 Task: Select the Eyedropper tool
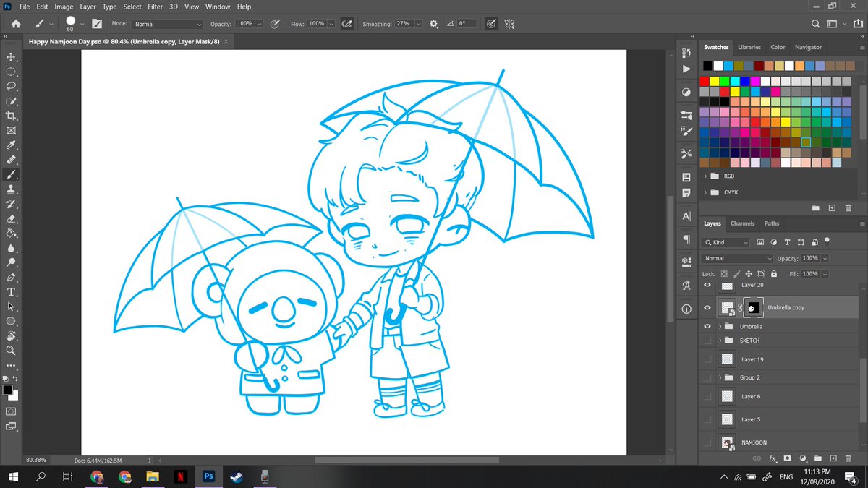11,145
